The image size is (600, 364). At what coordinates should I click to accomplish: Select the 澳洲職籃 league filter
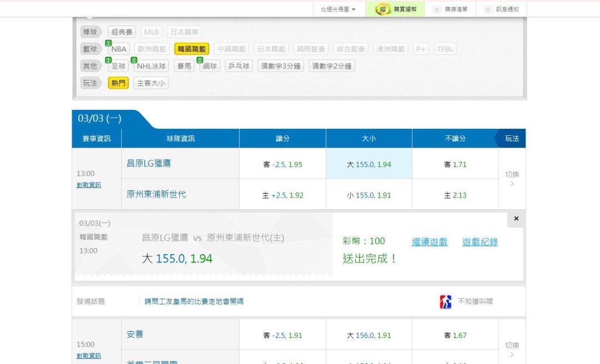pyautogui.click(x=391, y=49)
